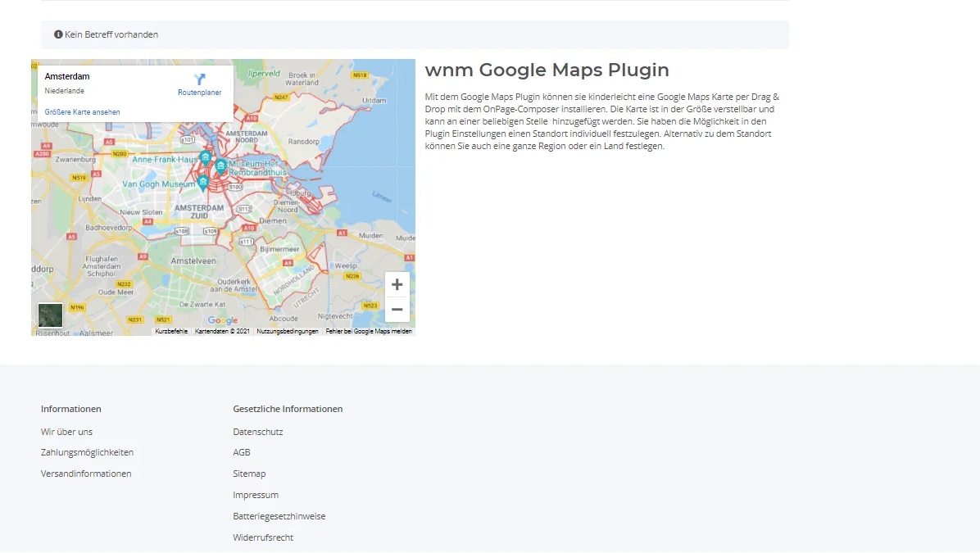
Task: Select the Van Gogh Museum map marker
Action: (203, 182)
